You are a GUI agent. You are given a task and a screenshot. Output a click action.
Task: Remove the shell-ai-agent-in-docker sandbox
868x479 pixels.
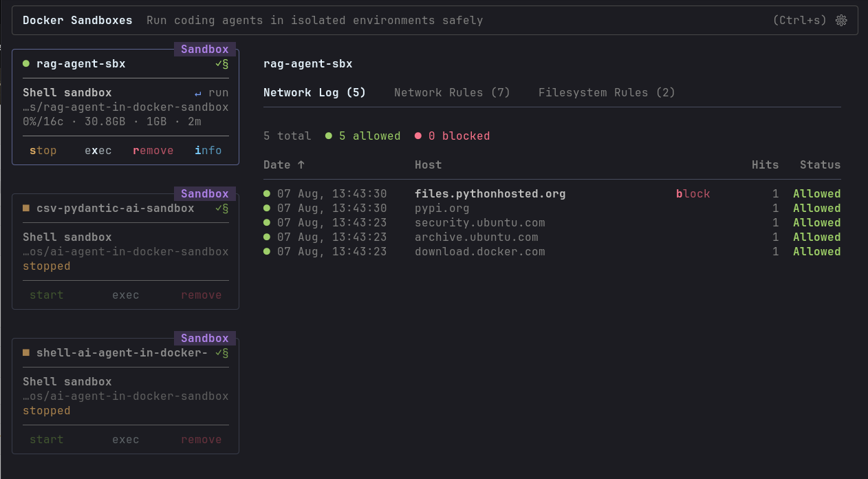pos(202,440)
